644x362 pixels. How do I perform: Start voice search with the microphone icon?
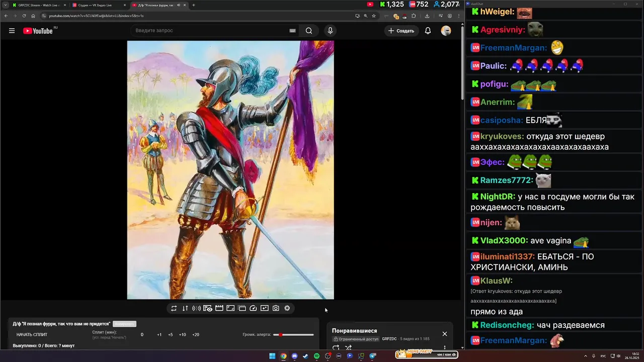click(x=330, y=31)
